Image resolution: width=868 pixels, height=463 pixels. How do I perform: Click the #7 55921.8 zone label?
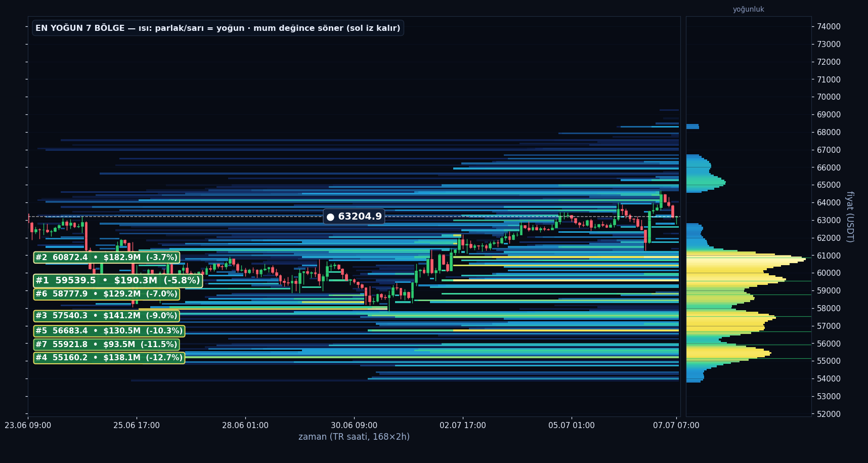click(x=107, y=345)
